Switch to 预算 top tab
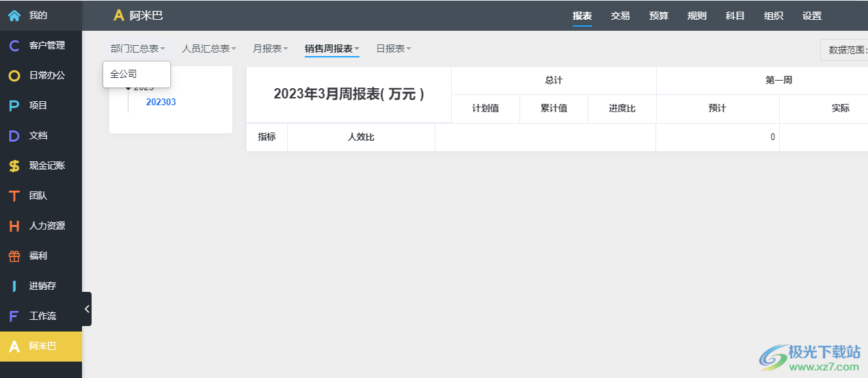868x378 pixels. [x=659, y=16]
